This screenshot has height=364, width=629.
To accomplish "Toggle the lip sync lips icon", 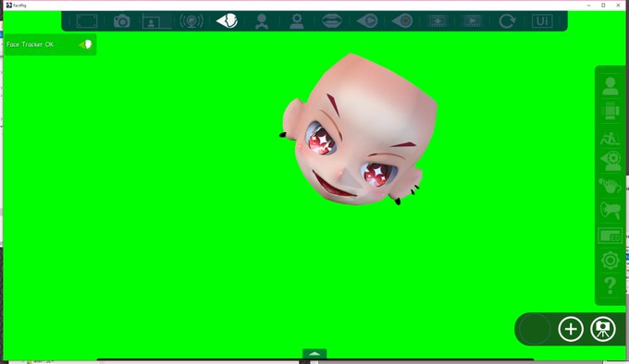I will 332,21.
